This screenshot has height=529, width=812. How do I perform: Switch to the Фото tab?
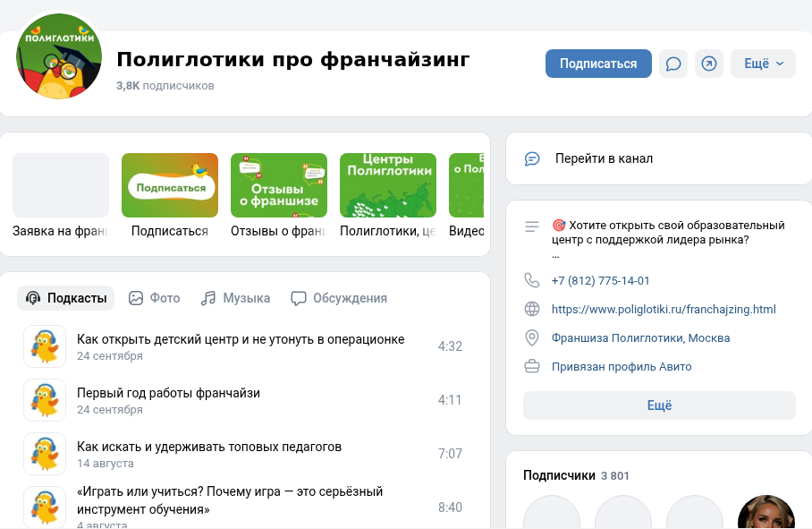tap(154, 298)
